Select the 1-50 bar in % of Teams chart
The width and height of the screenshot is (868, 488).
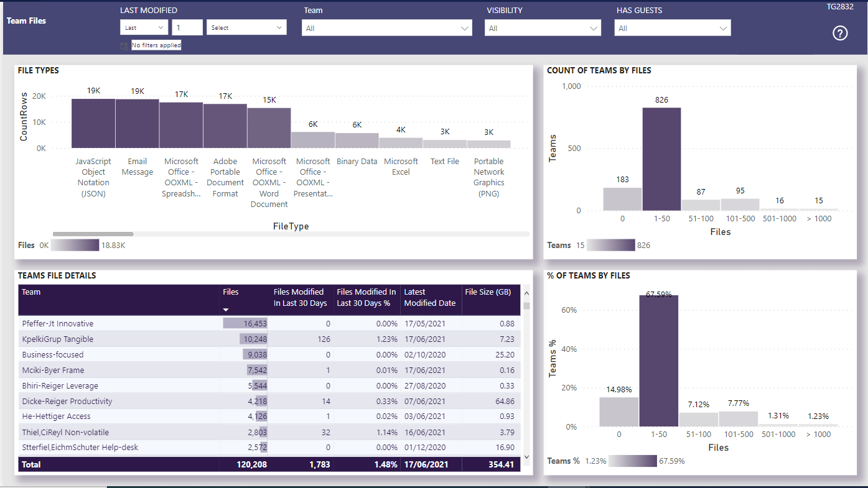(659, 361)
